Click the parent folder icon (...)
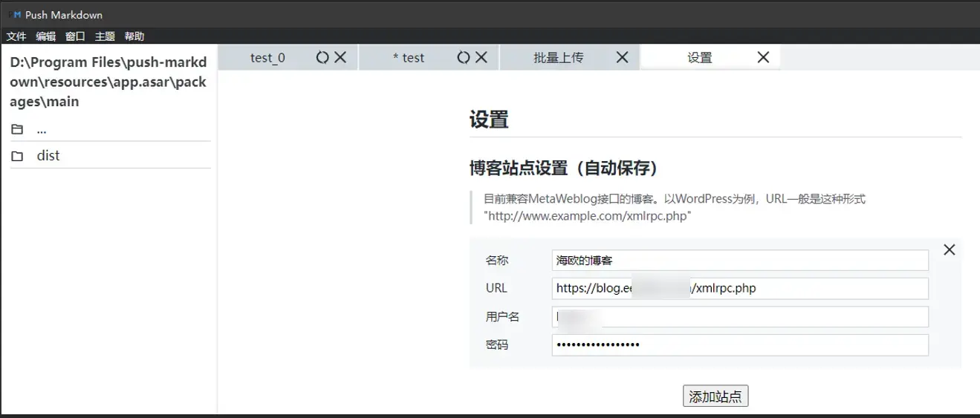 (17, 129)
